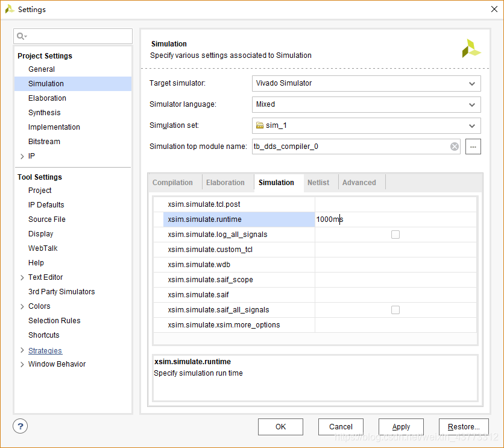Expand the Colors node
This screenshot has height=448, width=504.
(x=22, y=306)
